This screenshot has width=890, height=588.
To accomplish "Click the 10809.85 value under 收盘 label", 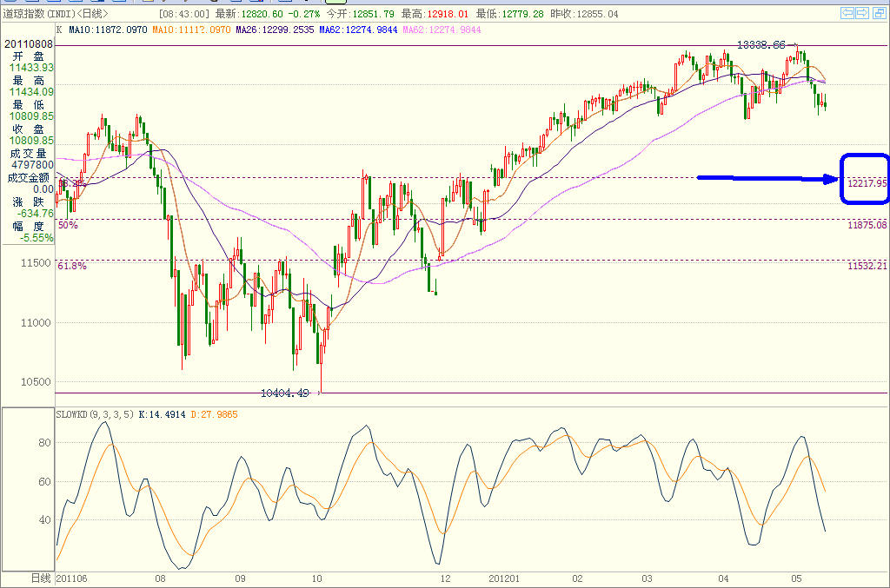I will click(x=31, y=141).
